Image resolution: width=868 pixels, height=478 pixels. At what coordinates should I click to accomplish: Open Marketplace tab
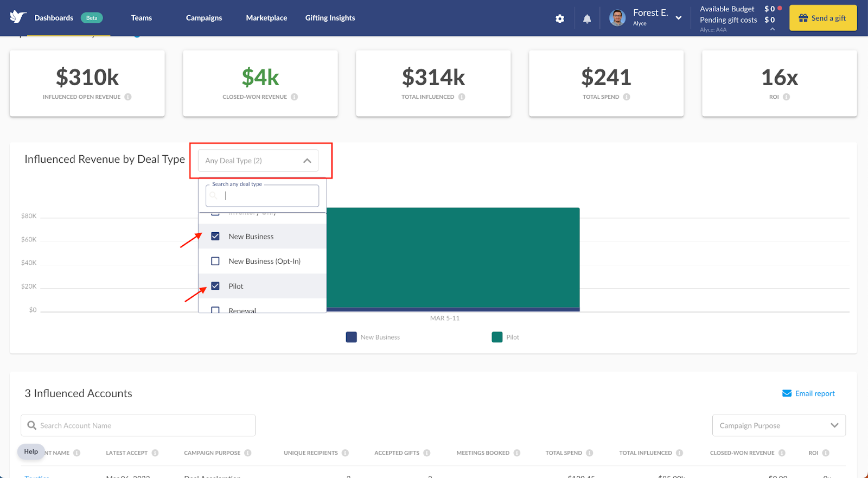(x=266, y=18)
